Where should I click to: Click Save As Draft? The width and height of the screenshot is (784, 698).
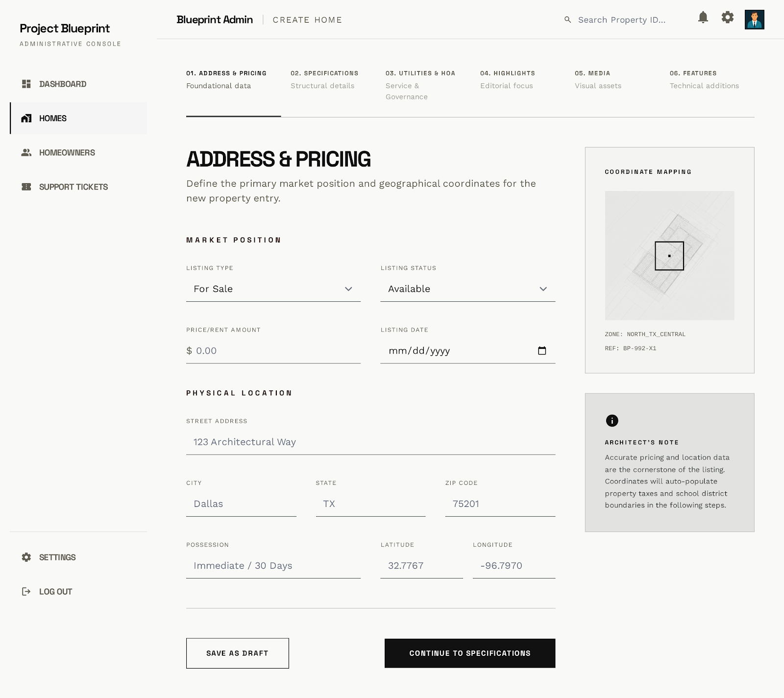point(237,653)
